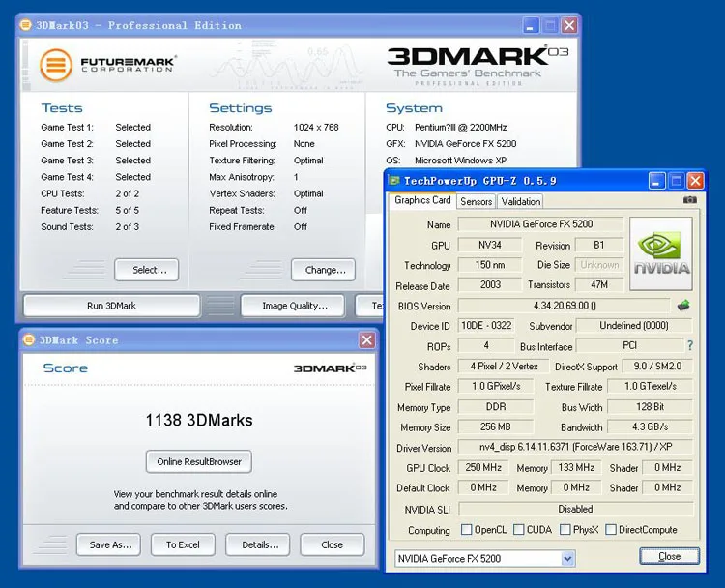Click the Feature Tests value 5 of 5

(x=128, y=211)
